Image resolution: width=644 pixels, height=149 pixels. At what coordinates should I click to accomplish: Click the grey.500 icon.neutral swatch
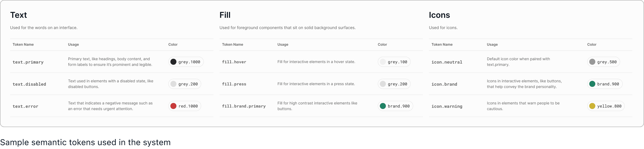point(592,62)
